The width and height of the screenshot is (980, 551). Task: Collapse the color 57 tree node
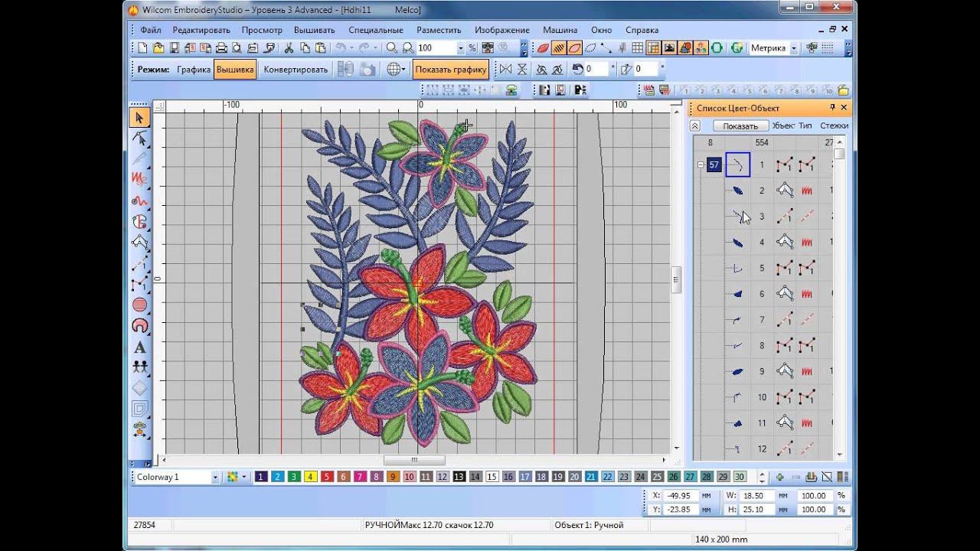701,165
